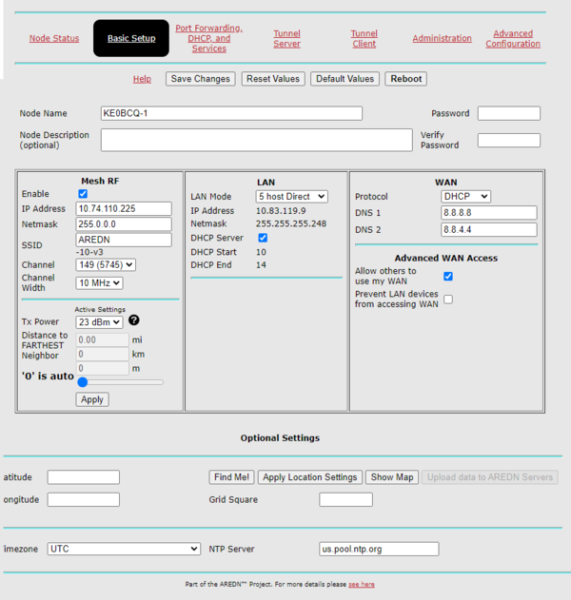Open the LAN Mode 5 host Direct dropdown
571x600 pixels.
point(292,196)
